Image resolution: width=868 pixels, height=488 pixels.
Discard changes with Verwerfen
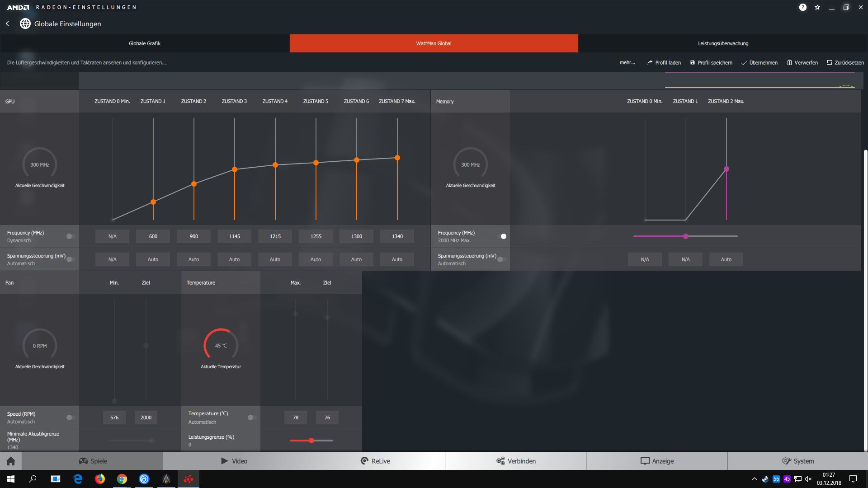pos(802,63)
